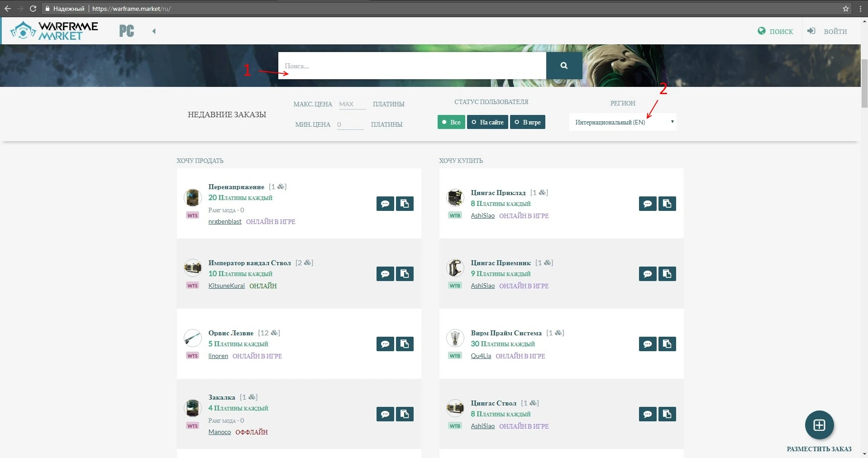Go back in browser history
868x458 pixels.
pyautogui.click(x=8, y=9)
